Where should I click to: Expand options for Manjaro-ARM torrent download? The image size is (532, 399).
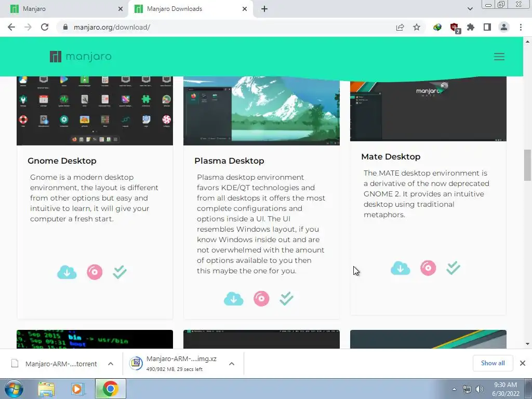coord(111,364)
